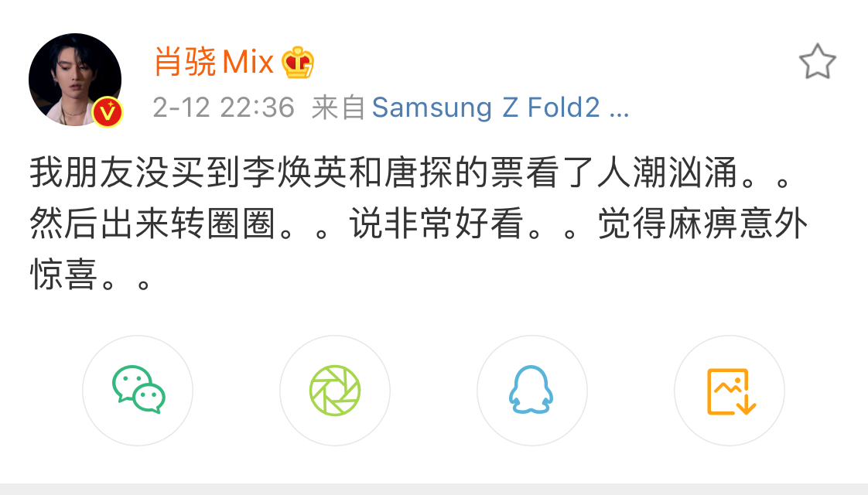Save post as image icon
868x495 pixels.
(x=729, y=391)
